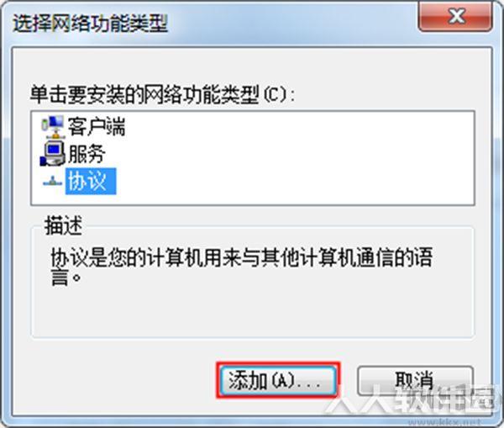504x428 pixels.
Task: Click blank area in the 描述 box
Action: 250,312
